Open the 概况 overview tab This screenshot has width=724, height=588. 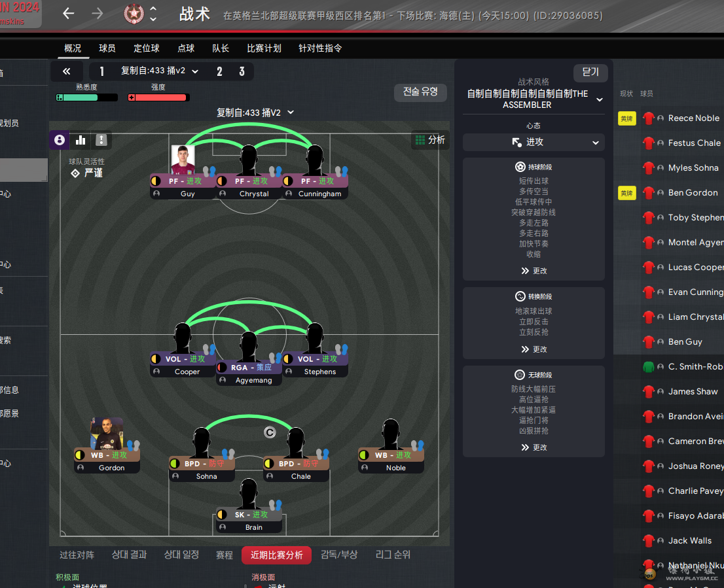point(73,48)
